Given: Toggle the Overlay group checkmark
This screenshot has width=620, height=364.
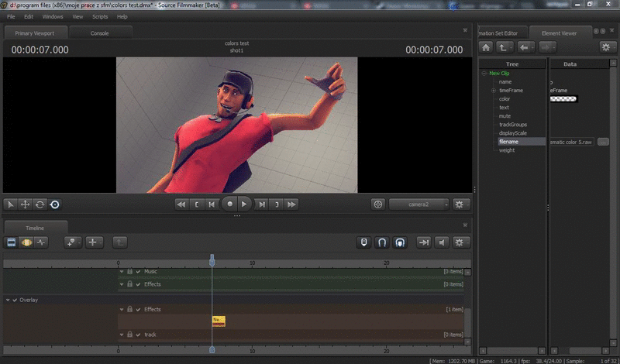Looking at the screenshot, I should click(x=15, y=300).
